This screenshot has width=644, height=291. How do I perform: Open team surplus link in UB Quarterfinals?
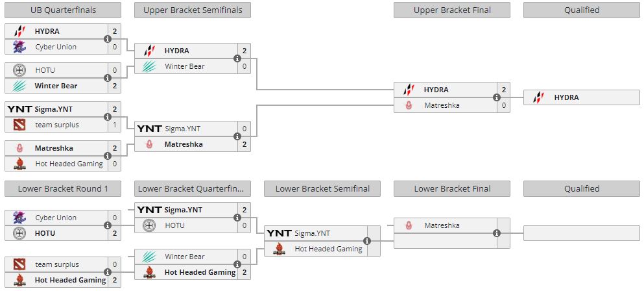(56, 125)
